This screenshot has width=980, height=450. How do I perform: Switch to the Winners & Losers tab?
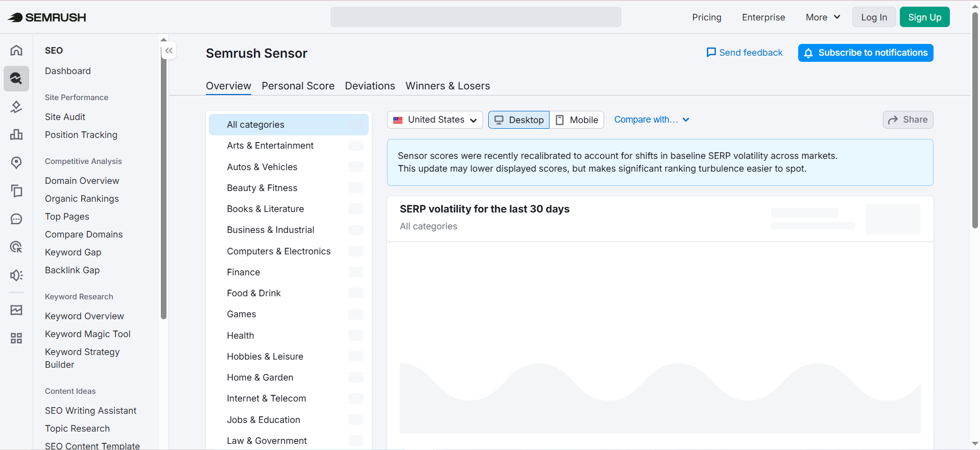tap(448, 86)
